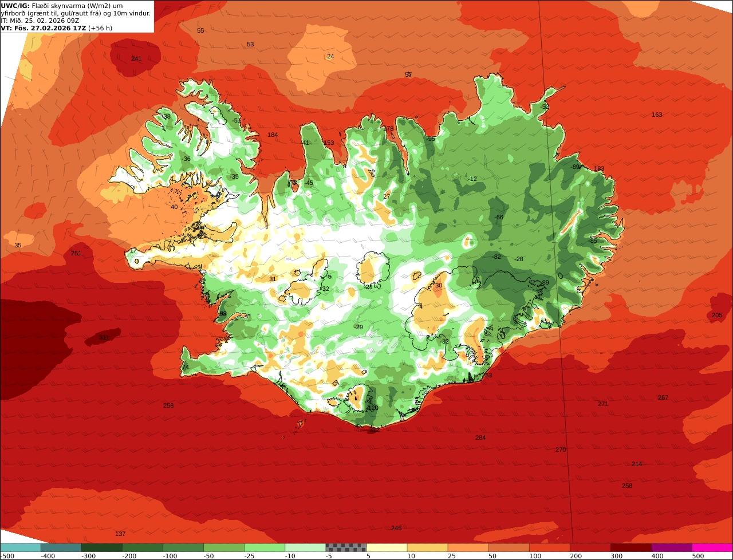Screen dimensions: 733x560
Task: Select legend color segment between -100 and -50
Action: point(183,547)
